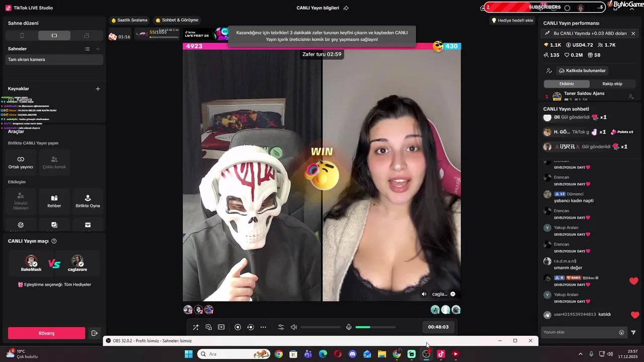644x362 pixels.
Task: Click USD4.72 earnings stat
Action: pyautogui.click(x=579, y=45)
